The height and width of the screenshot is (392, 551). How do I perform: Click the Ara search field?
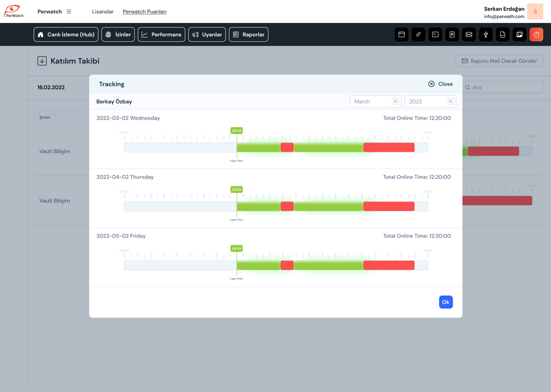pos(503,88)
